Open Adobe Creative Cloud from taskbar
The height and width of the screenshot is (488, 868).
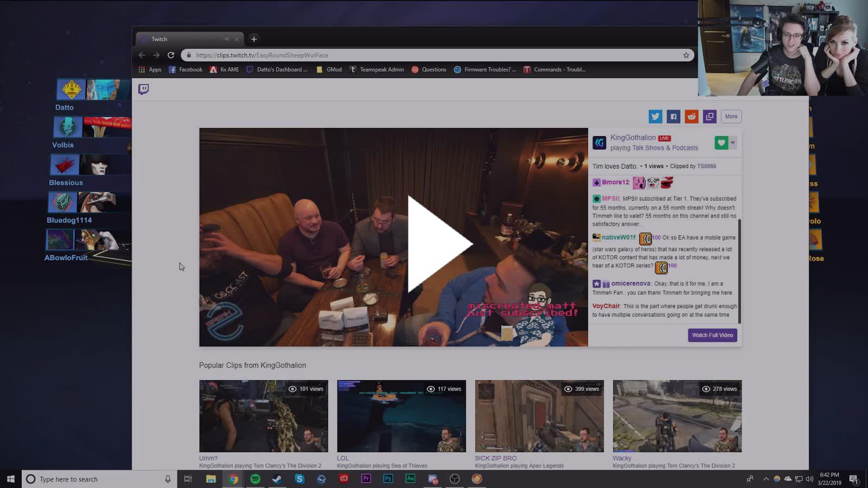point(344,479)
